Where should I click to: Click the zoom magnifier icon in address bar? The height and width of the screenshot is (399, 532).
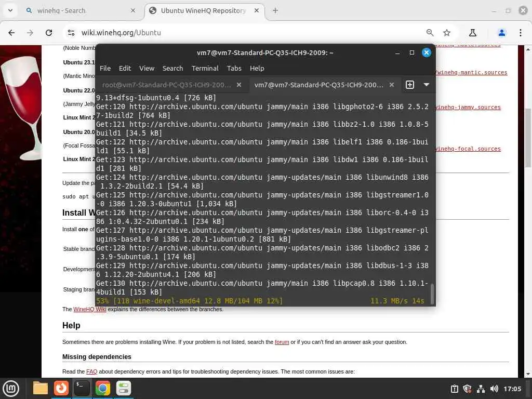point(430,33)
